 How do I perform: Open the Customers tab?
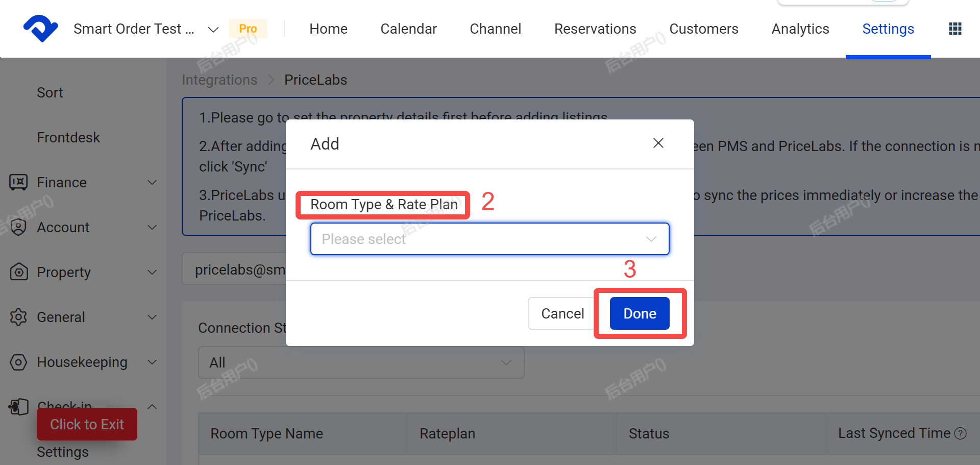(703, 29)
